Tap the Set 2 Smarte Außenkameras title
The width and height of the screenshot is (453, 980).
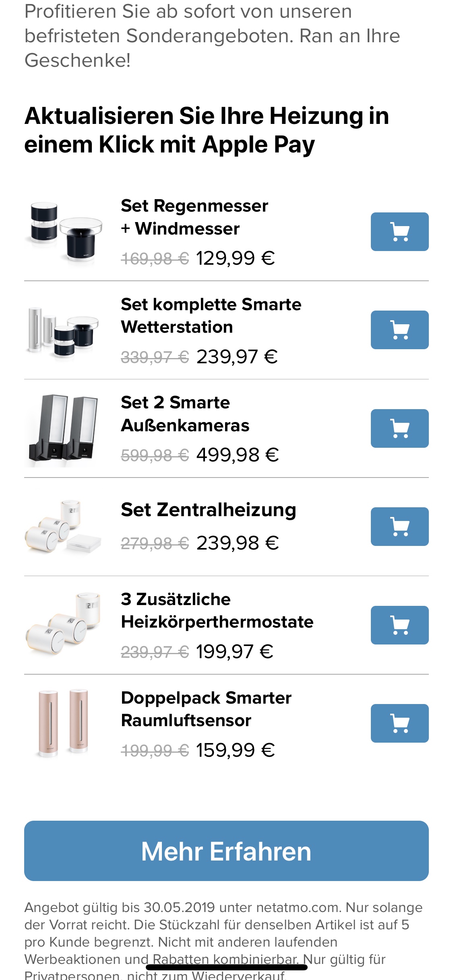(185, 414)
